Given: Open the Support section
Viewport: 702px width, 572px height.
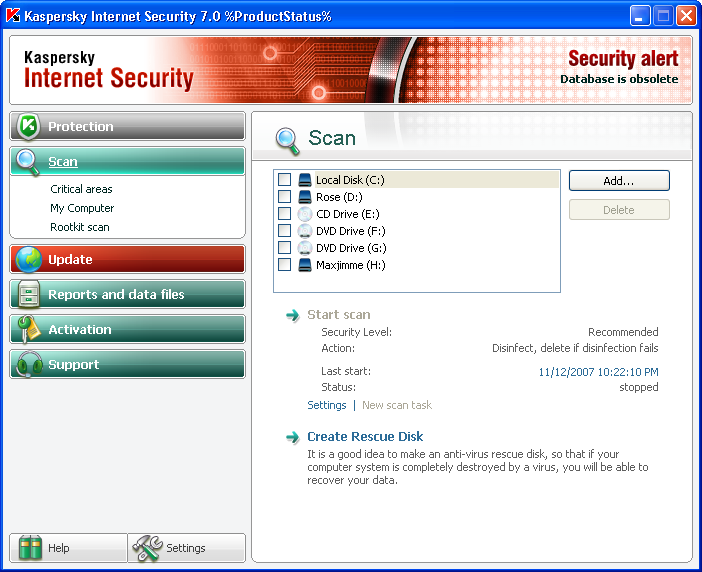Looking at the screenshot, I should (128, 364).
